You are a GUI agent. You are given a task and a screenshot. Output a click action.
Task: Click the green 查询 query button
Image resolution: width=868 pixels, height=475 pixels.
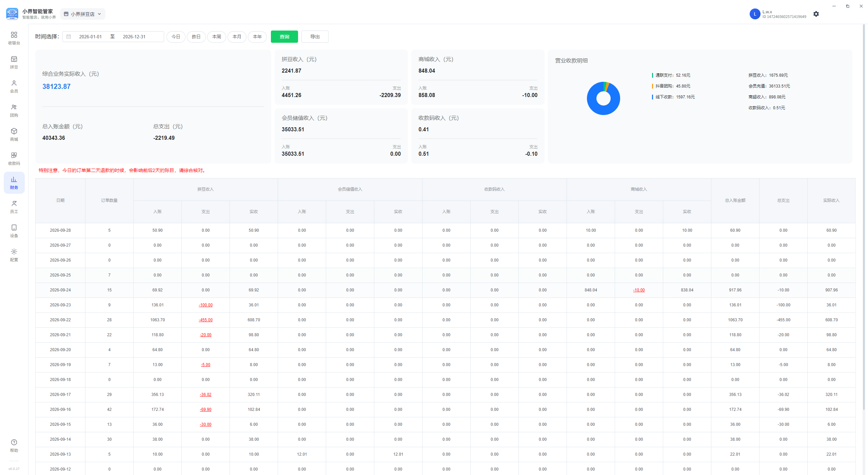pos(284,37)
